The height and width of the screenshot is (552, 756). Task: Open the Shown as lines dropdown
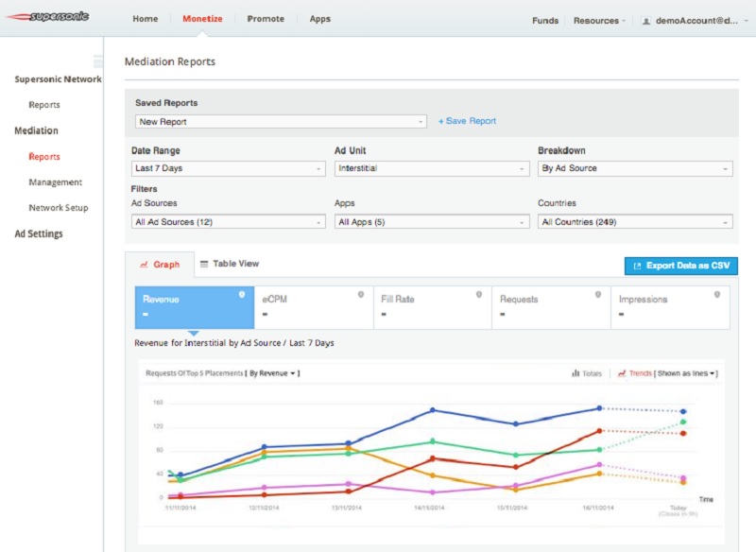(686, 373)
